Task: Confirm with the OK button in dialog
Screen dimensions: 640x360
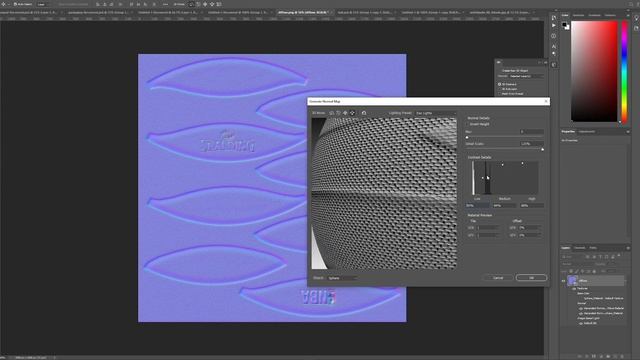Action: [x=531, y=278]
